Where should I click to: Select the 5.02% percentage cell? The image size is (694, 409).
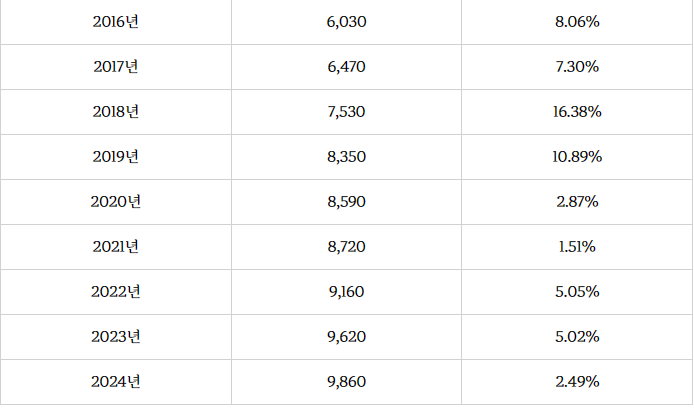[576, 337]
